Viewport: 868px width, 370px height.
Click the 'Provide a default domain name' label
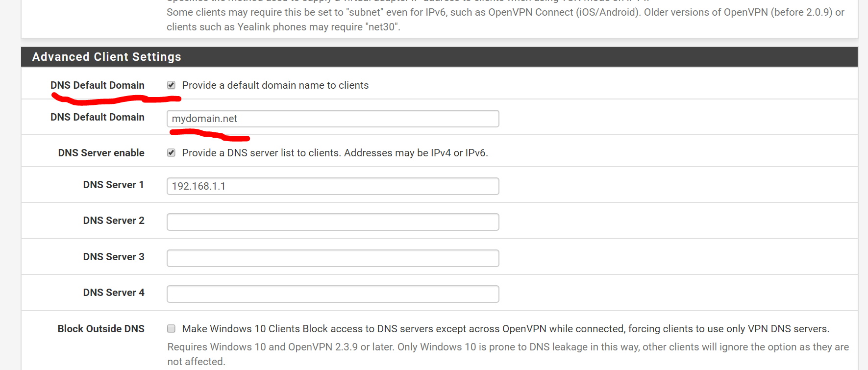pyautogui.click(x=275, y=85)
